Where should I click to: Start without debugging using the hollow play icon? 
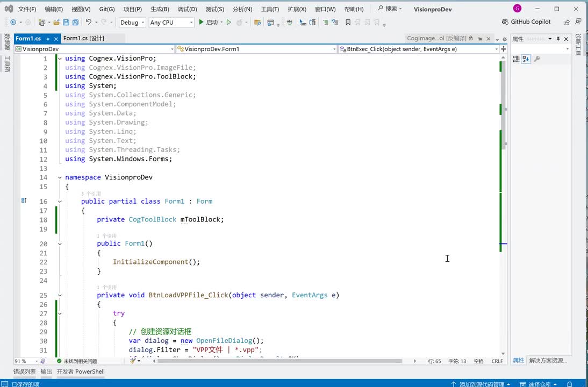[229, 23]
